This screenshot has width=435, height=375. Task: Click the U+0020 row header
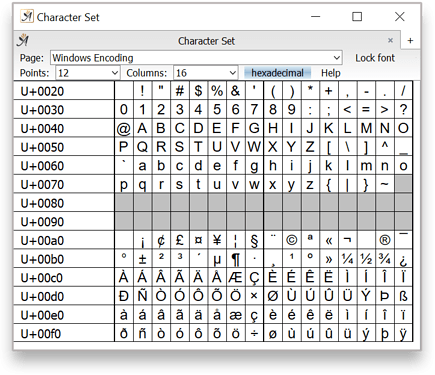pyautogui.click(x=64, y=91)
